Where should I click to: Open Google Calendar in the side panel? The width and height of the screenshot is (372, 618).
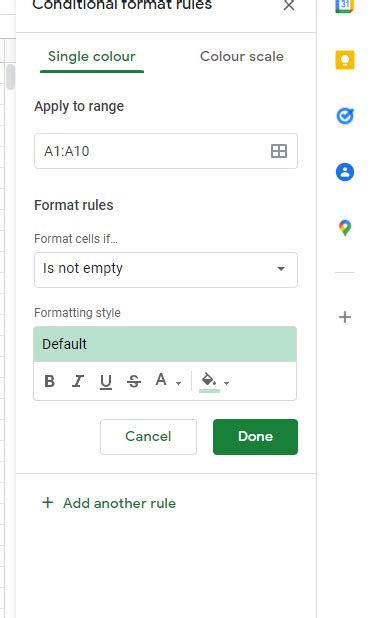point(345,6)
